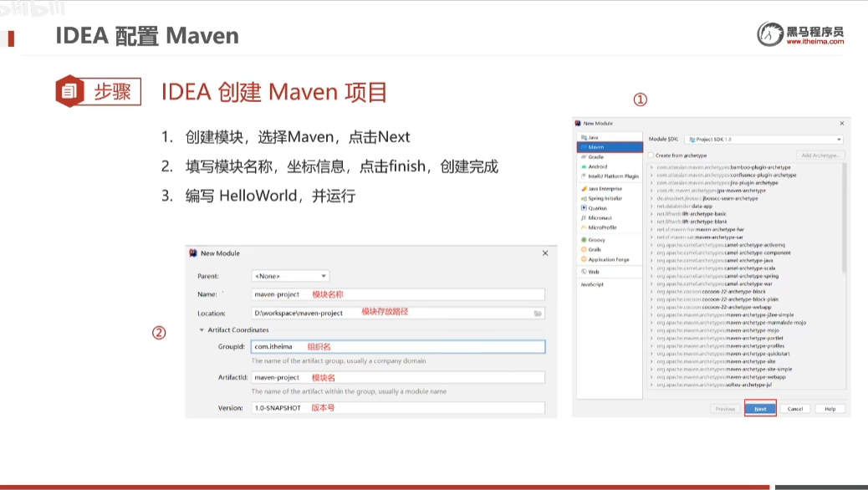Choose Application Forge module type
This screenshot has height=490, width=868.
point(609,260)
